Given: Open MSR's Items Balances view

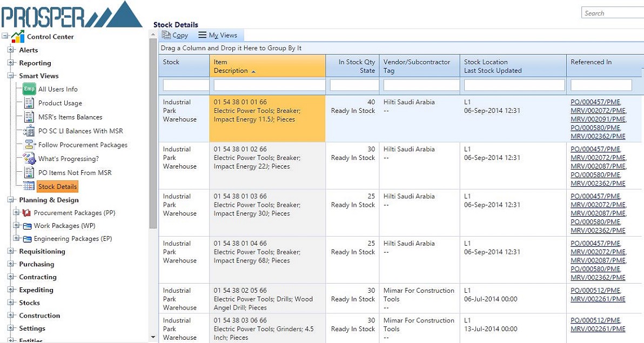Looking at the screenshot, I should [x=70, y=117].
